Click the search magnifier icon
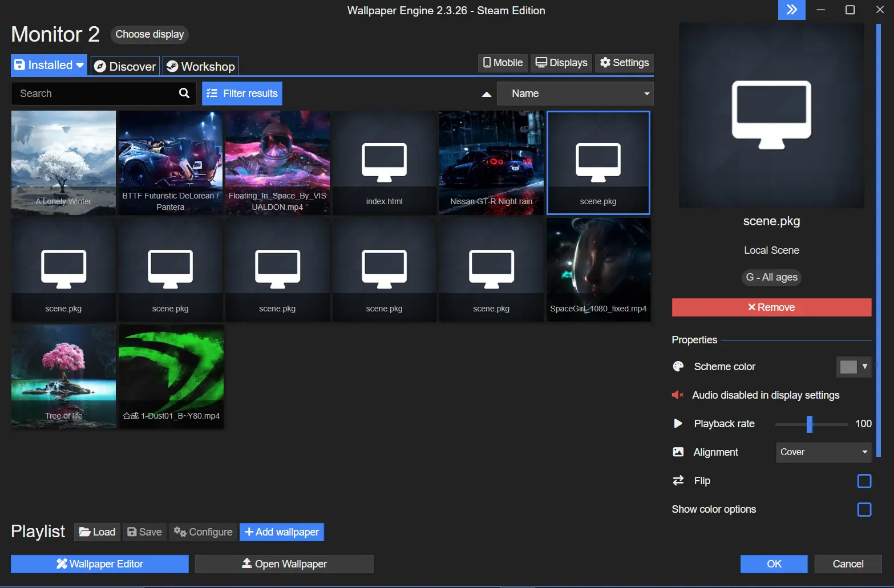This screenshot has height=588, width=894. 184,94
